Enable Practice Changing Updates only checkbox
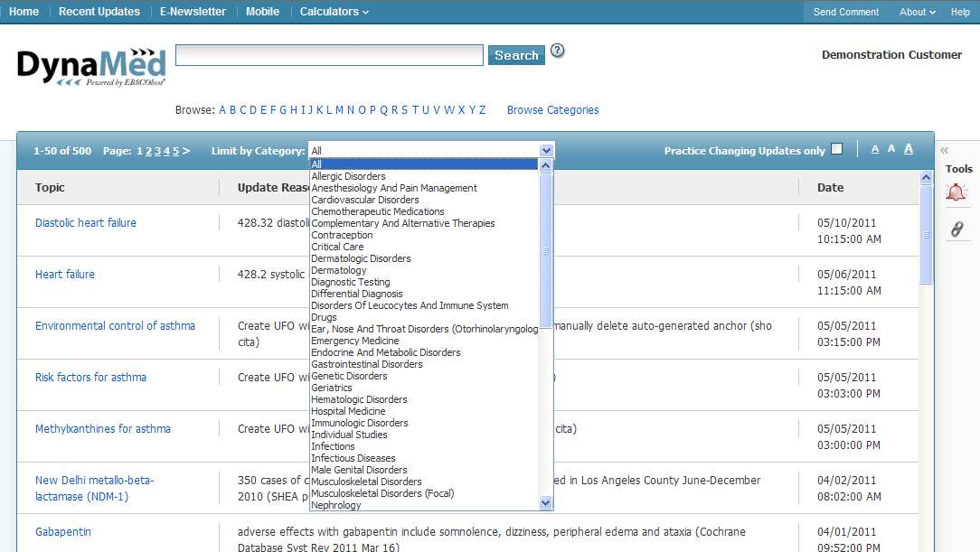This screenshot has height=552, width=980. [837, 148]
